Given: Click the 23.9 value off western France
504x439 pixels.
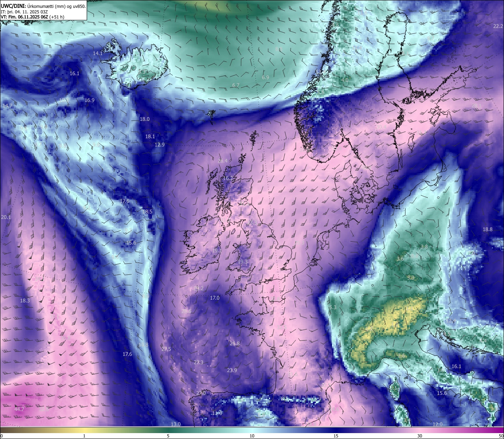Looking at the screenshot, I should click(x=232, y=370).
